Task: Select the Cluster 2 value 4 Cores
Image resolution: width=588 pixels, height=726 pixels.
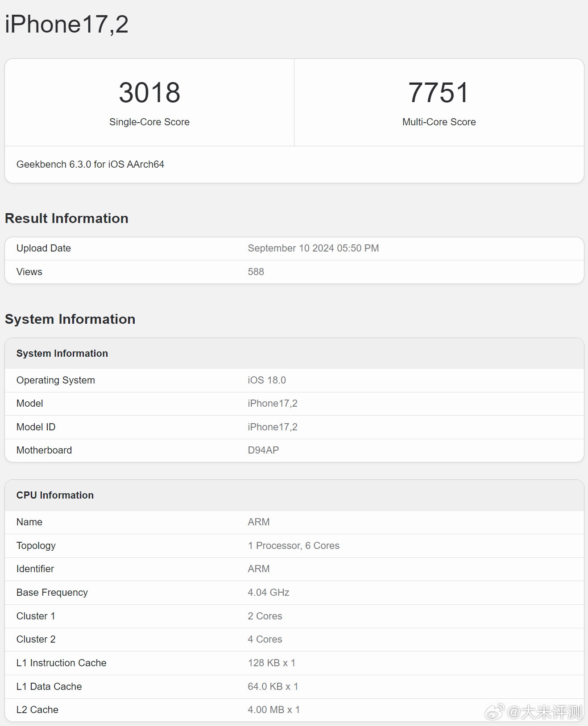Action: coord(265,639)
